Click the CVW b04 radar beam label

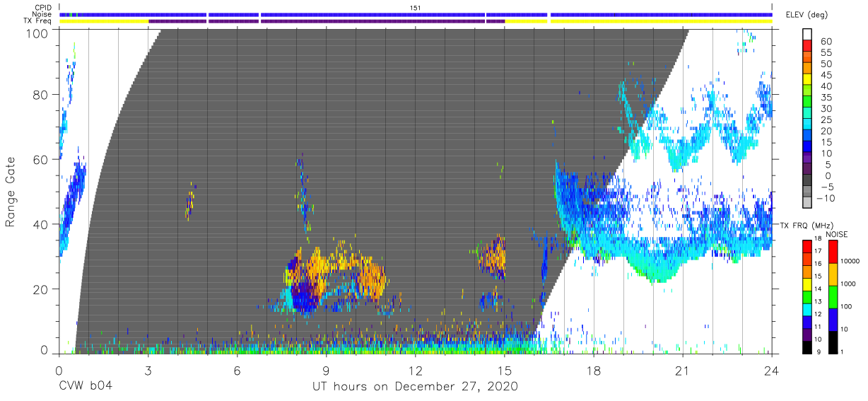pyautogui.click(x=85, y=387)
